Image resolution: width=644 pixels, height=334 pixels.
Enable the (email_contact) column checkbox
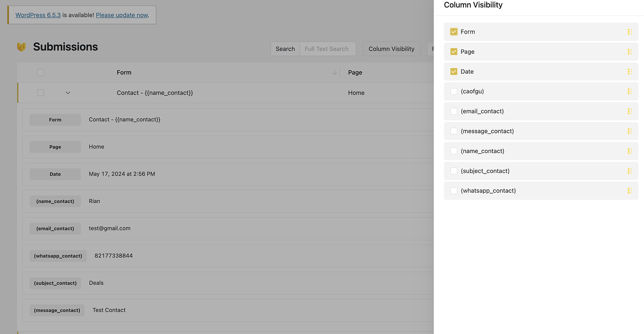coord(454,111)
